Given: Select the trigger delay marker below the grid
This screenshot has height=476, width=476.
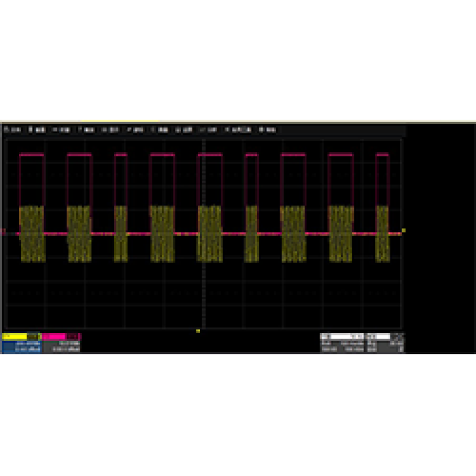Looking at the screenshot, I should click(198, 330).
